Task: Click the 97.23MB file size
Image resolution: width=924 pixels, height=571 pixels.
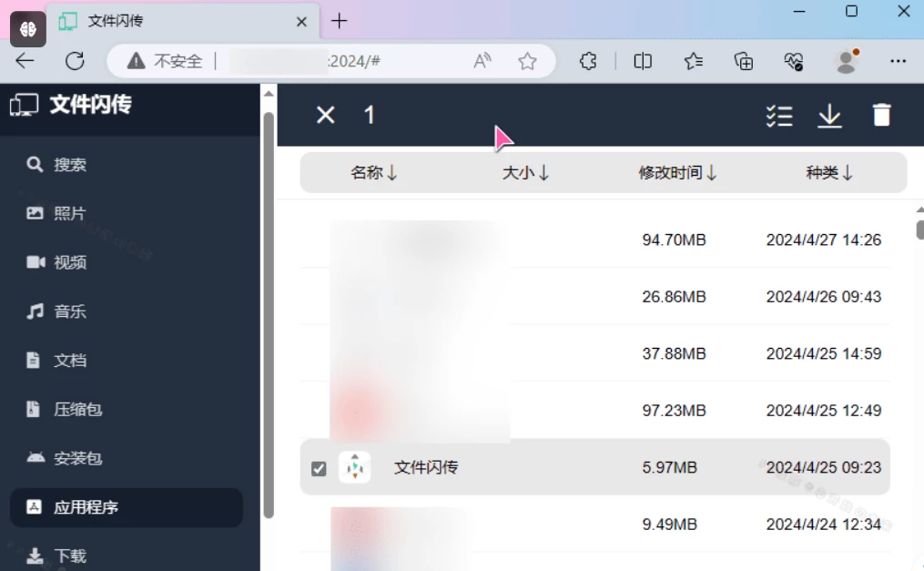Action: pyautogui.click(x=675, y=410)
